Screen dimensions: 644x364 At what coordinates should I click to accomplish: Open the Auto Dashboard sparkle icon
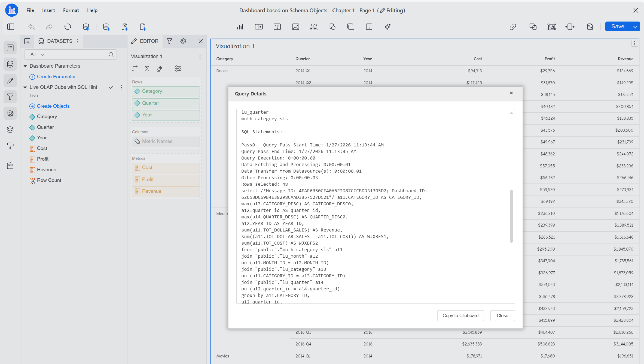(x=387, y=27)
